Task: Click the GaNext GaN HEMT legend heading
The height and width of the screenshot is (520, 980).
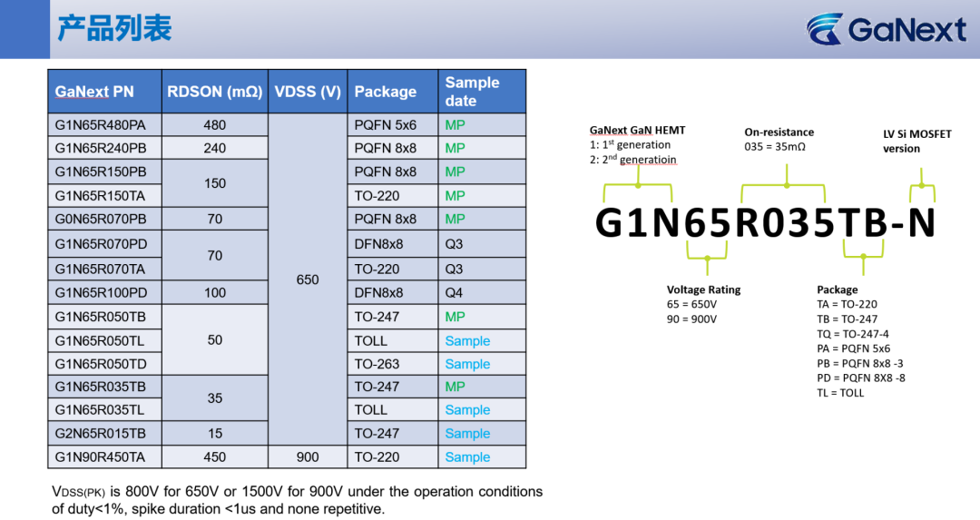Action: pos(638,130)
